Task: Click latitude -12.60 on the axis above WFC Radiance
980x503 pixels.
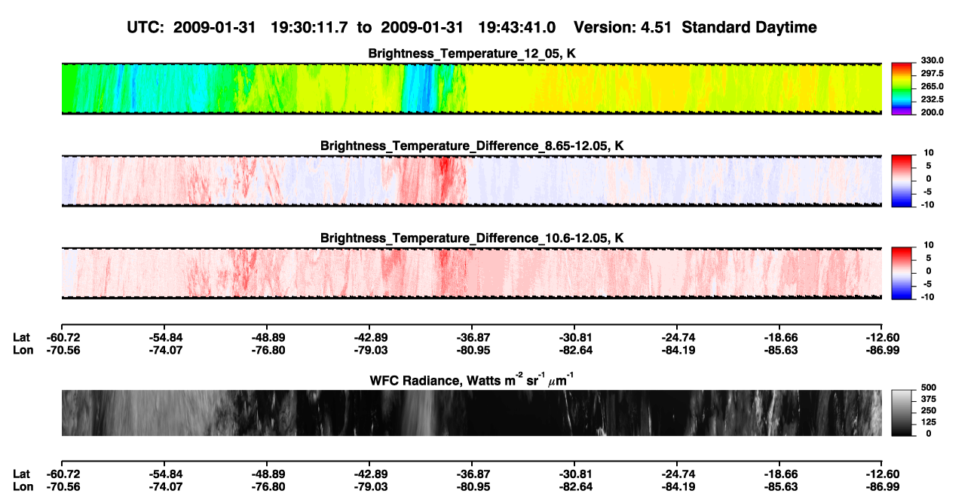Action: 883,336
